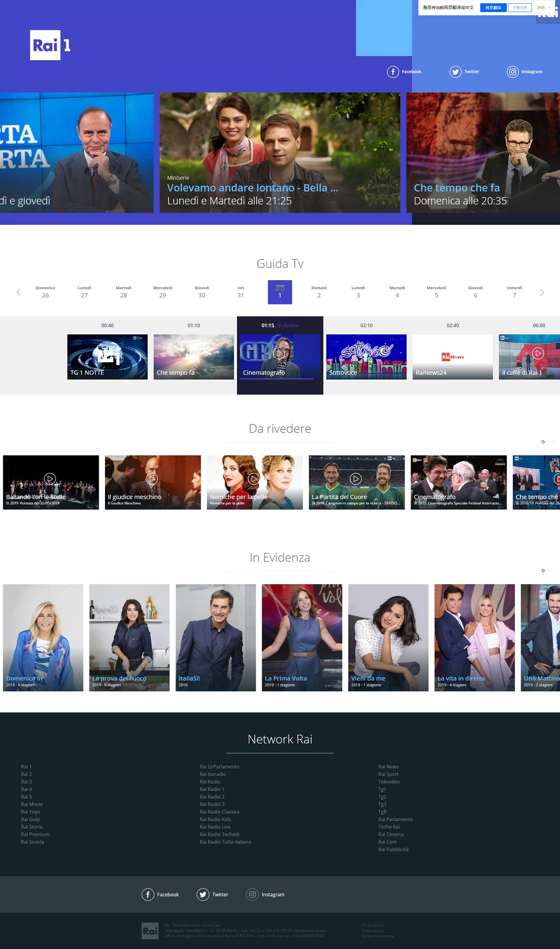Open Rai Pubblicità link
560x949 pixels.
pos(393,850)
